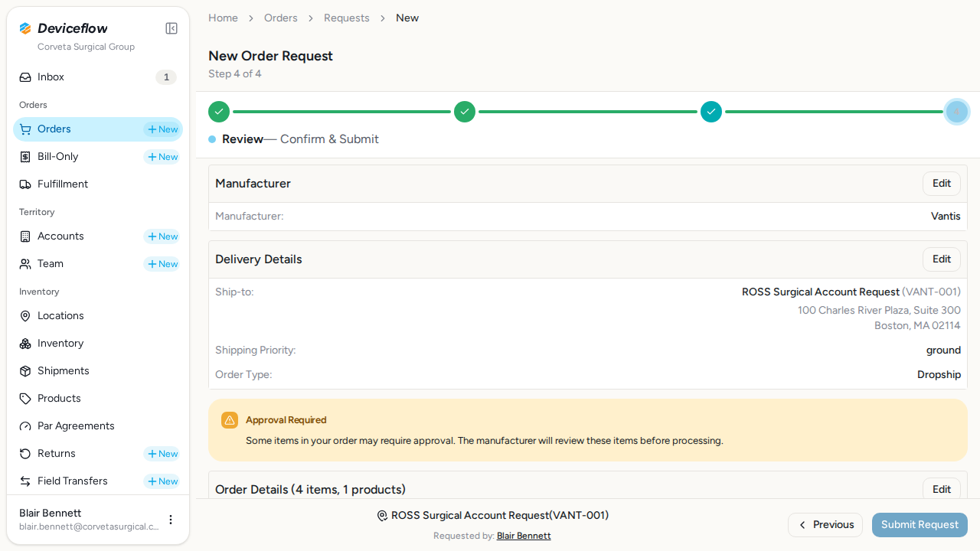
Task: Click the Vantis manufacturer value
Action: pos(946,217)
